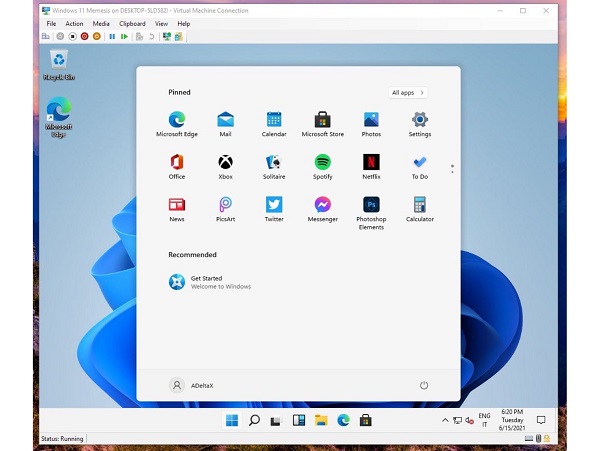Open the clock showing 6:20 PM
The image size is (600, 451).
coord(512,420)
